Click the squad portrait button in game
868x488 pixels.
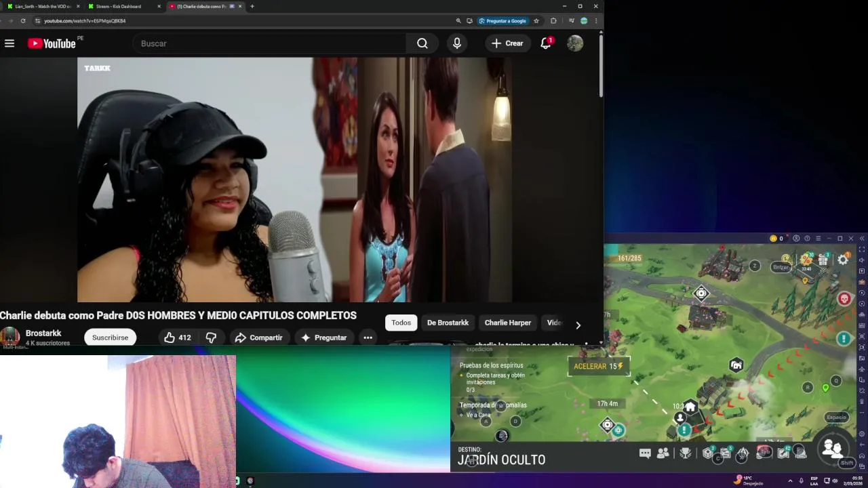point(832,448)
